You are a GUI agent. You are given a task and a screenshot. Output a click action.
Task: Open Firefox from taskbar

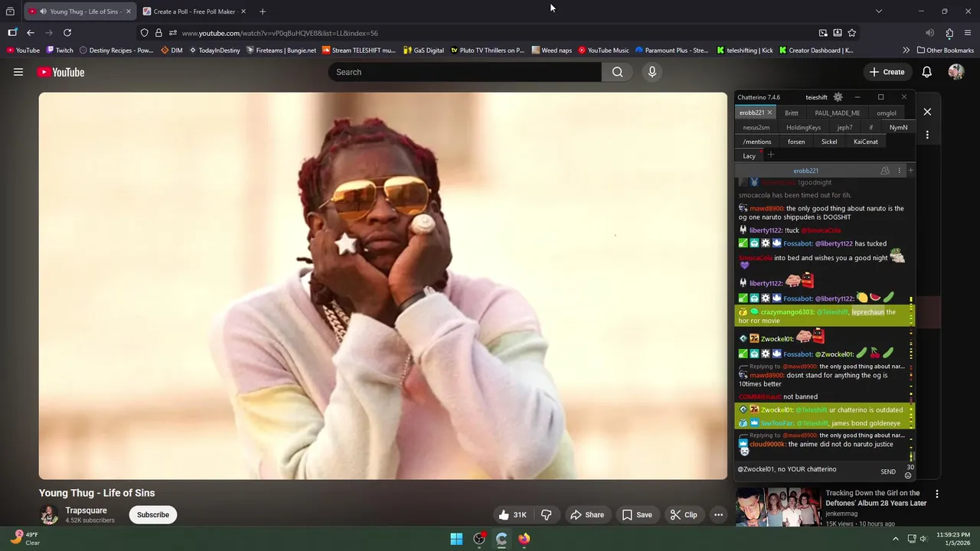pos(524,539)
